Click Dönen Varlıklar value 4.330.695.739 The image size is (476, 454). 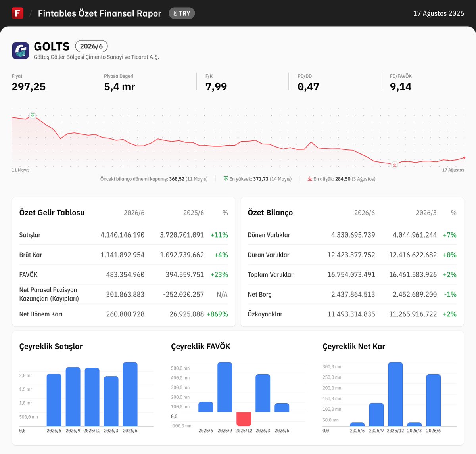point(353,235)
